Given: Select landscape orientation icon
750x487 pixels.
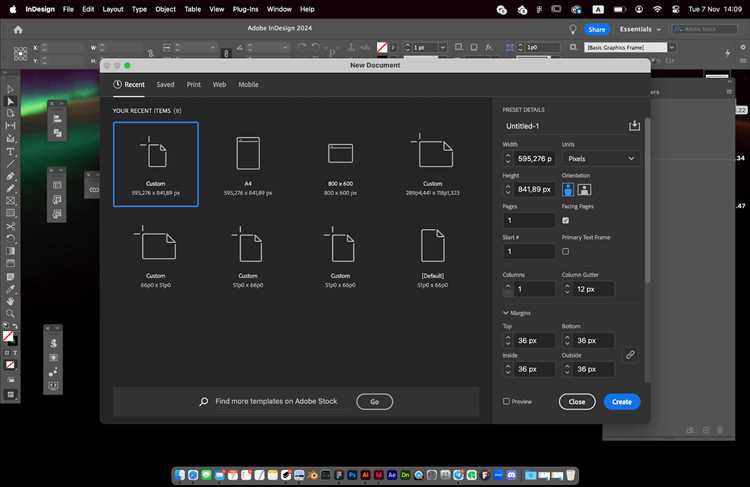Looking at the screenshot, I should 584,189.
